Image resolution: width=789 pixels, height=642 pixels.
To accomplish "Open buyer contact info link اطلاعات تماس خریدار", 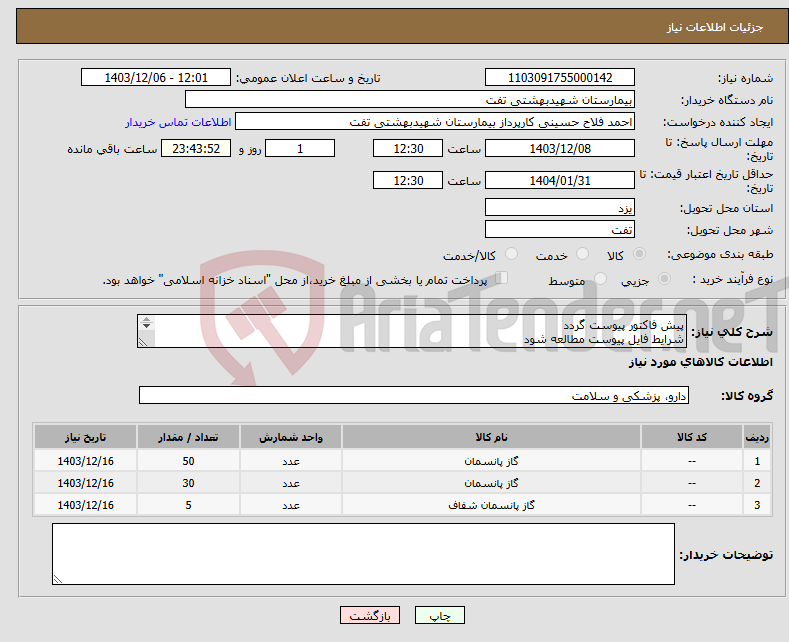I will (178, 122).
